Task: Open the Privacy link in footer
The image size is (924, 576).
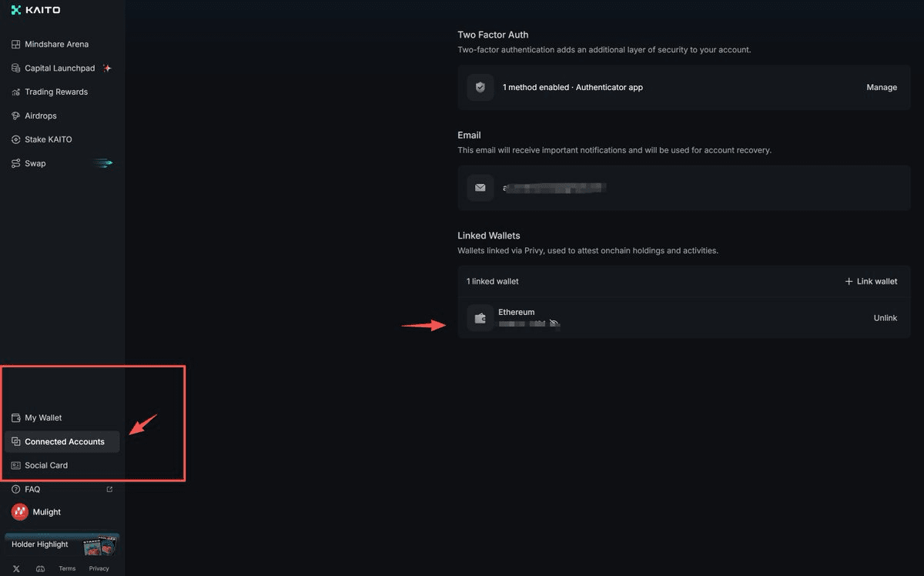Action: pos(99,569)
